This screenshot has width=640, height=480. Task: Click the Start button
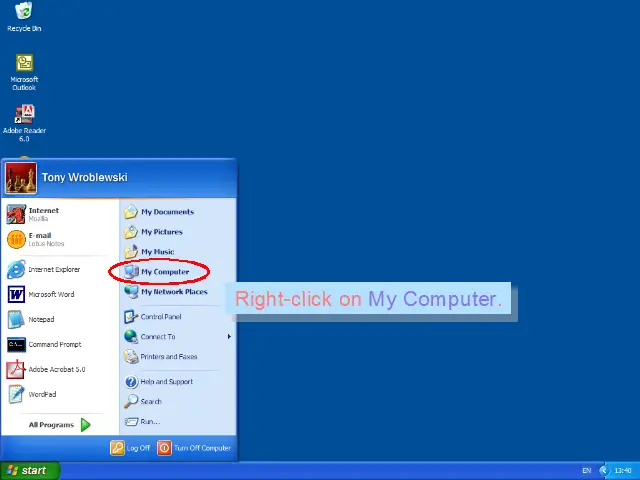click(x=30, y=471)
